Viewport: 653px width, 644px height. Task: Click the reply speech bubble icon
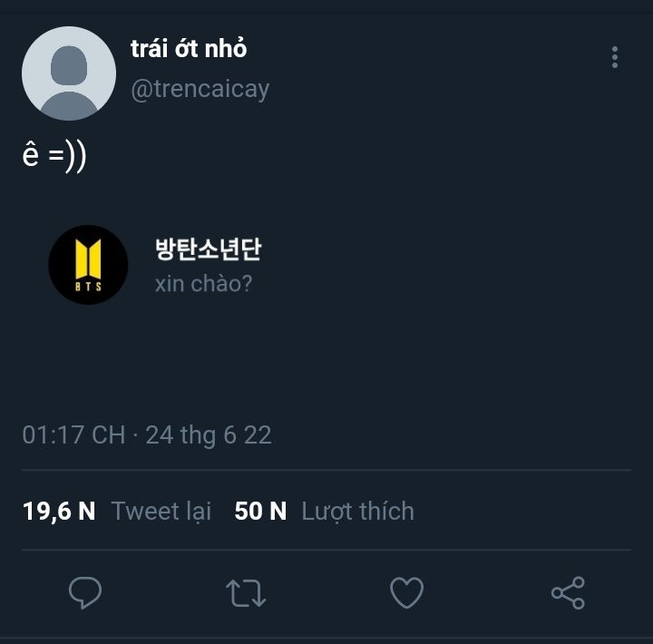85,593
